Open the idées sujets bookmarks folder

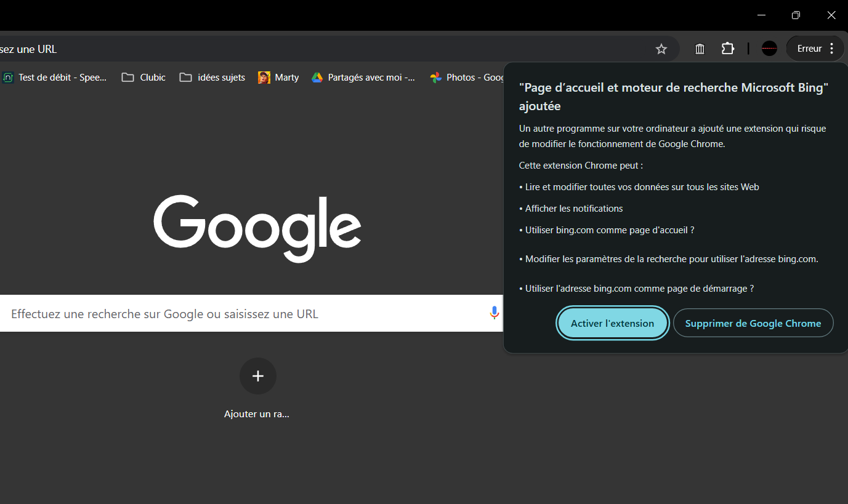tap(212, 77)
